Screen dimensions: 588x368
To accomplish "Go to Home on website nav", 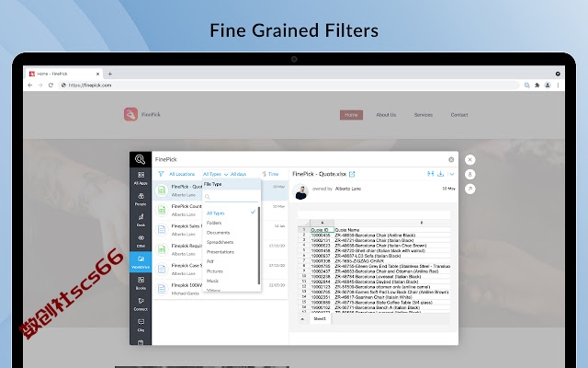I will pos(351,115).
